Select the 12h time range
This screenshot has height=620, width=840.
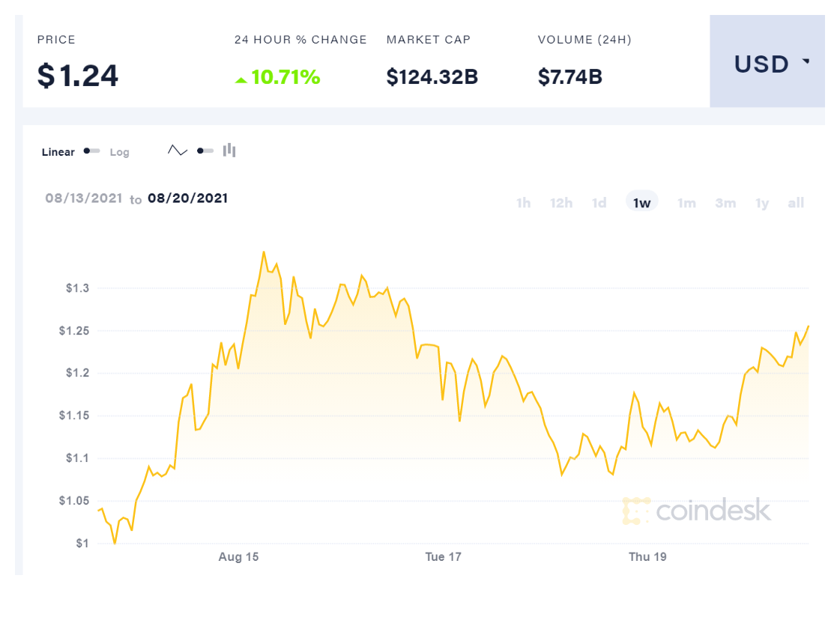[x=561, y=203]
